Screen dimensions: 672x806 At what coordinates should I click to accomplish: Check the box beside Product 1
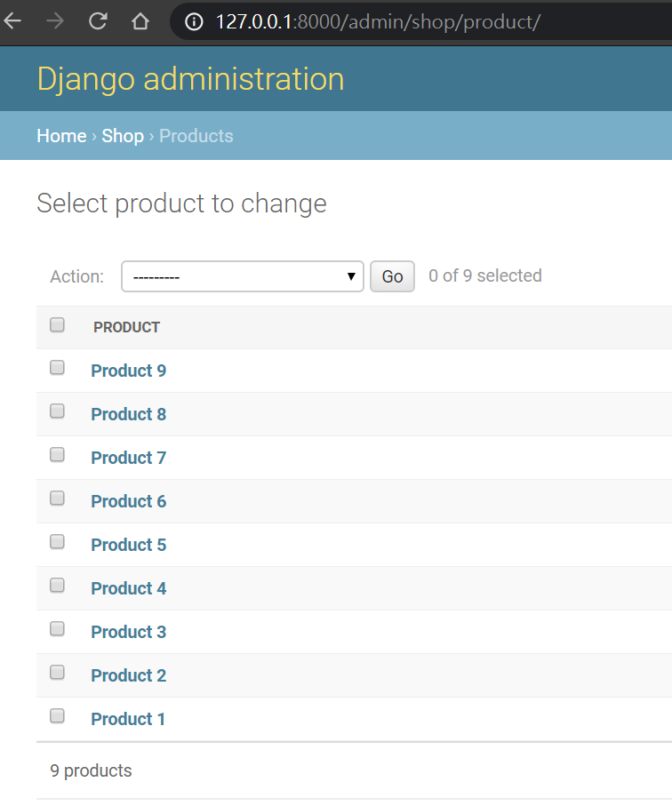pyautogui.click(x=58, y=716)
